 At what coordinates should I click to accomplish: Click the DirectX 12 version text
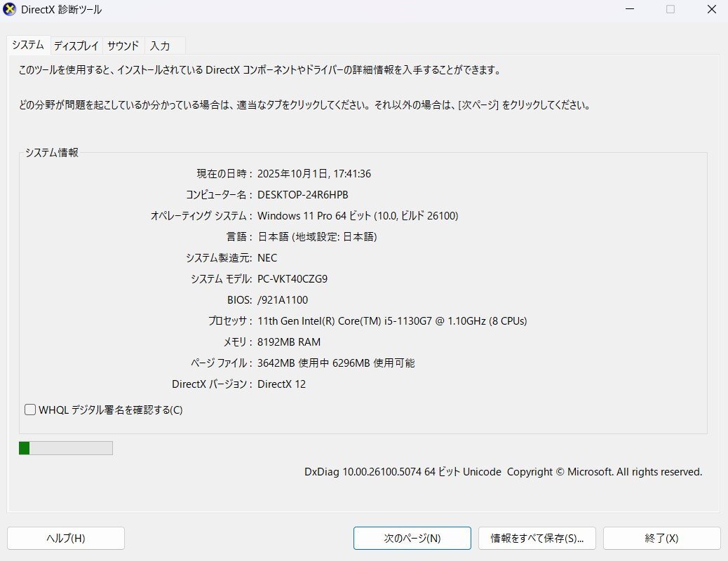point(281,384)
